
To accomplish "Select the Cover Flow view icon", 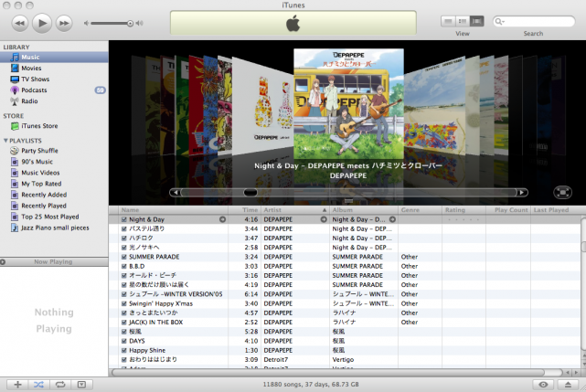I will pyautogui.click(x=476, y=21).
